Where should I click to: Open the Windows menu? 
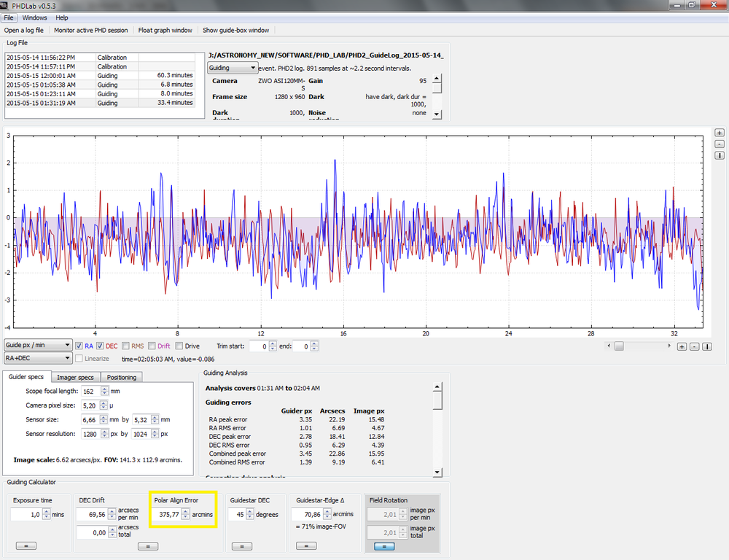[x=34, y=17]
